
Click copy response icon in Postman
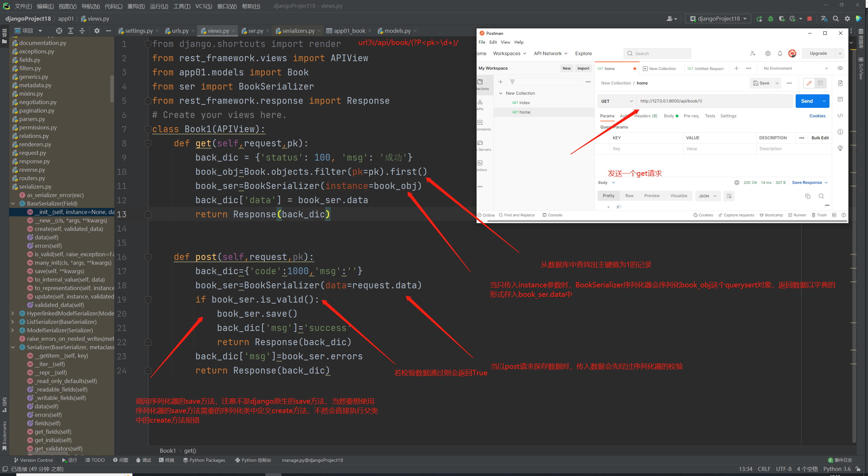point(807,196)
